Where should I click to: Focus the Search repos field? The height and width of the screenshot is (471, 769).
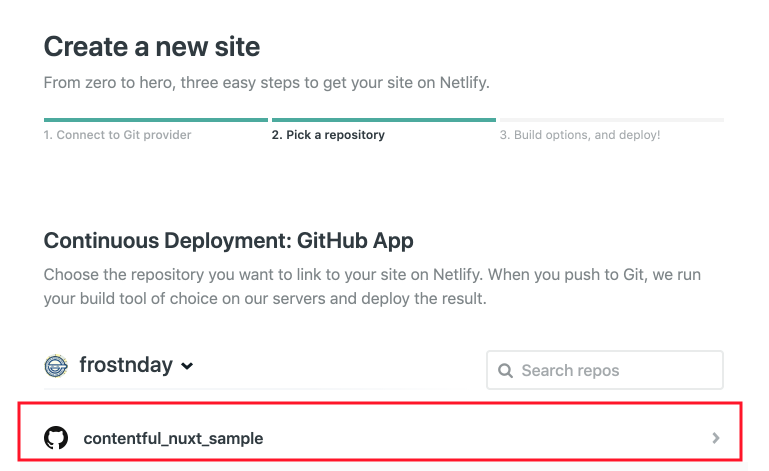click(605, 370)
